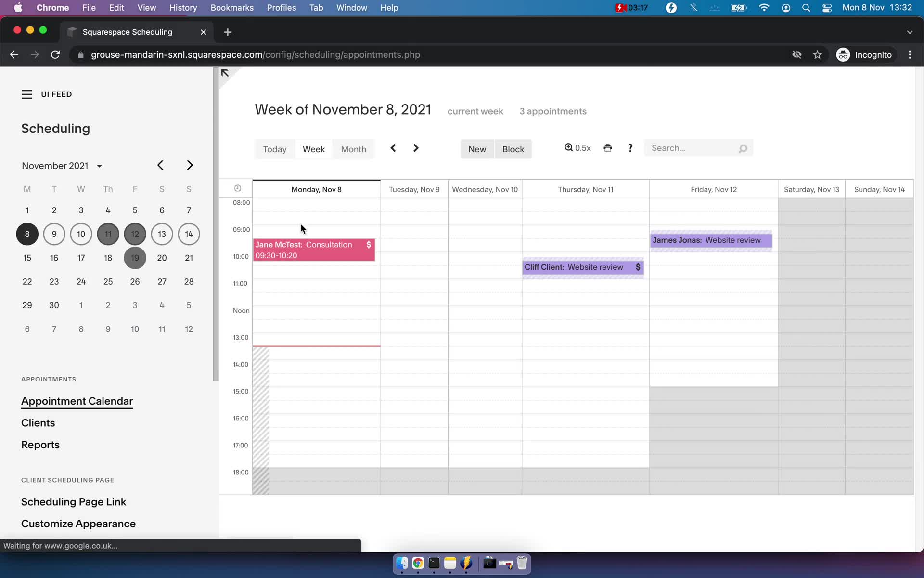The image size is (924, 578).
Task: Click Jane McTest Consultation appointment block
Action: 313,250
